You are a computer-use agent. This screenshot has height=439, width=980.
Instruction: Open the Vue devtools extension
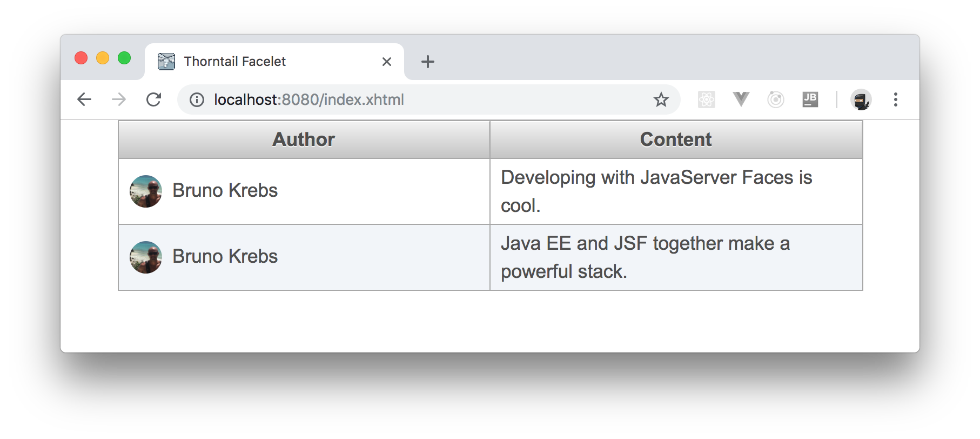741,99
